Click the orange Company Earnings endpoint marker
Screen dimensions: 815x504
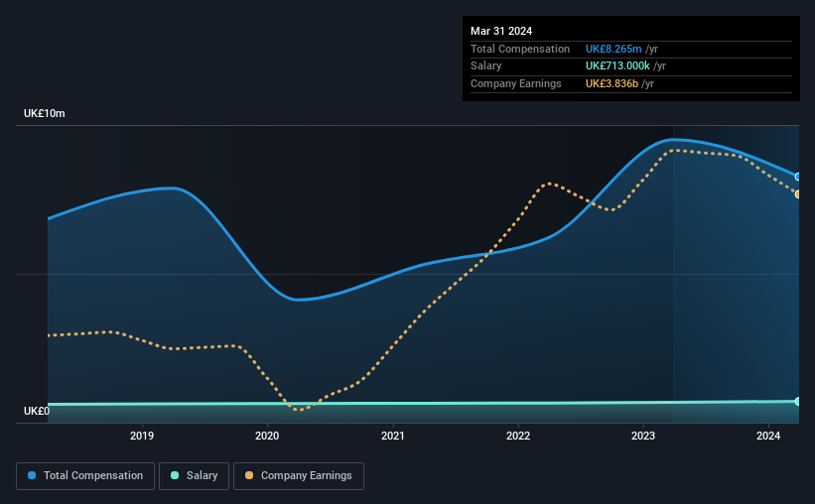(798, 194)
